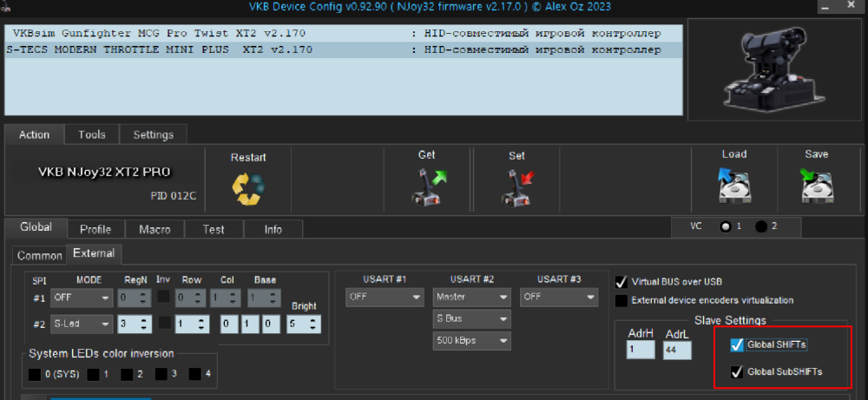
Task: Open the 500 kBps speed dropdown
Action: click(x=471, y=341)
